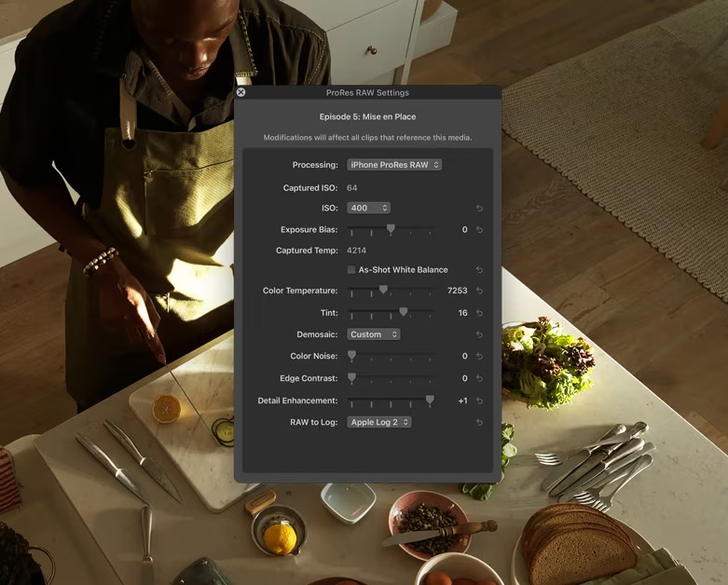Click the Captured ISO value 64
The width and height of the screenshot is (728, 585).
tap(352, 188)
